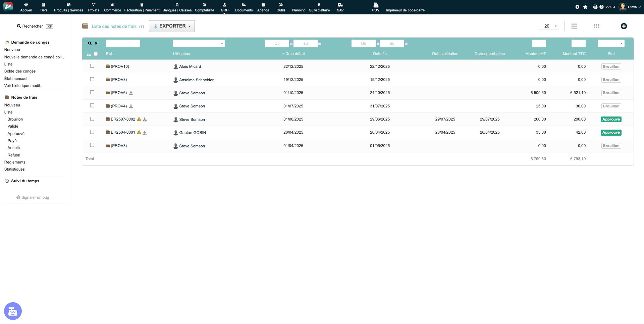This screenshot has width=644, height=324.
Task: Switch to kanban grid view icon
Action: click(596, 26)
